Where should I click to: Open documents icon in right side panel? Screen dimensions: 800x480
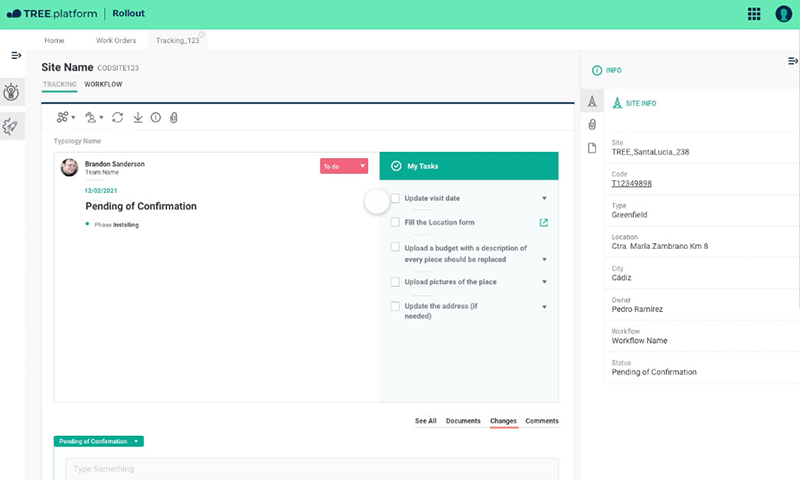(592, 148)
